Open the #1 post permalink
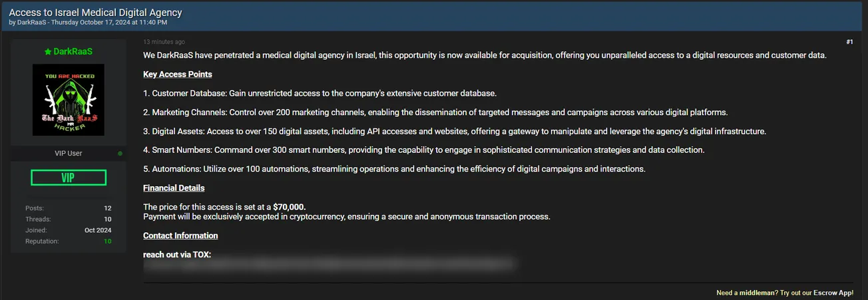 [849, 42]
